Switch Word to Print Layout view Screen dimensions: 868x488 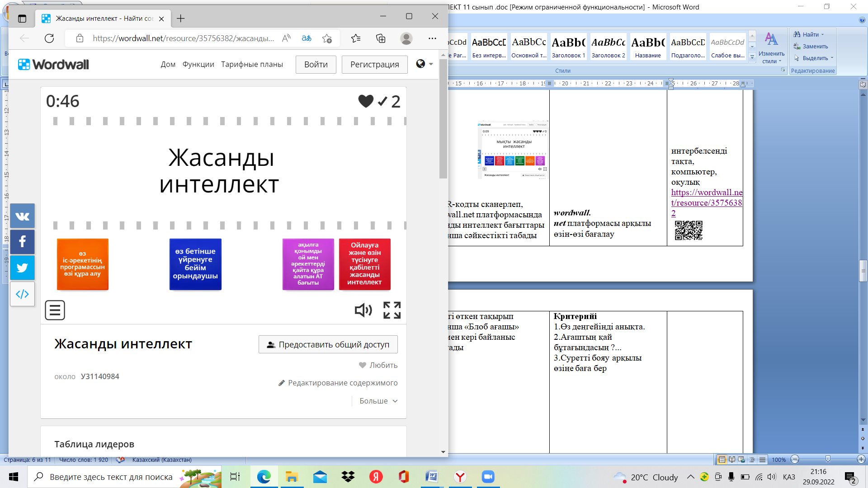(722, 460)
